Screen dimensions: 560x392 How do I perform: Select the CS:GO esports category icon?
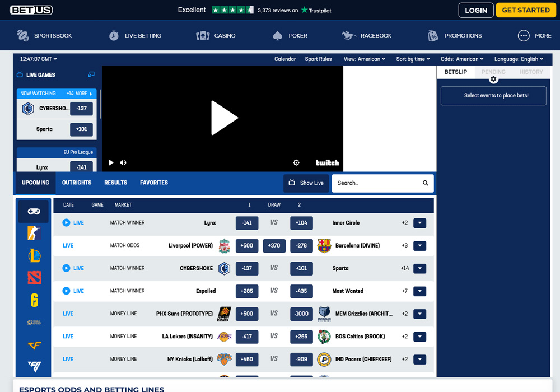[34, 233]
